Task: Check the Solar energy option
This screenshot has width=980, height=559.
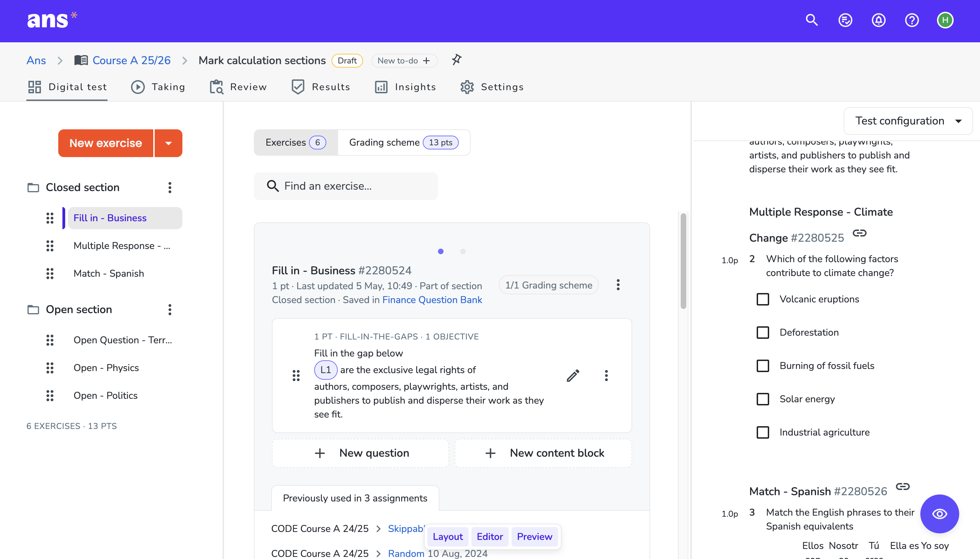Action: click(x=763, y=399)
